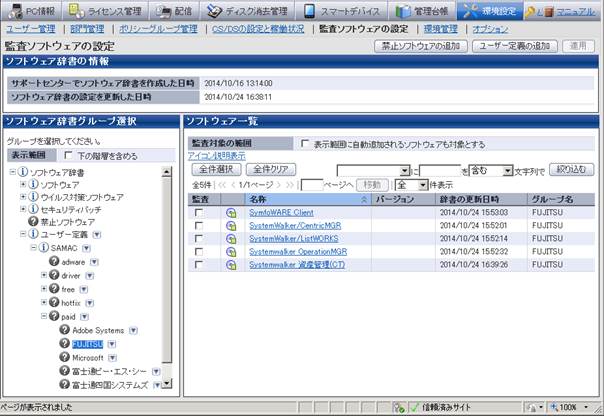Open dropdown arrow beside free node
The width and height of the screenshot is (604, 416).
84,290
